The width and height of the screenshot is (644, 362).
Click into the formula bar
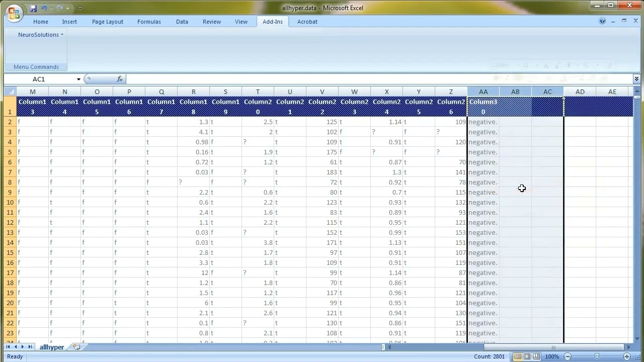(x=379, y=79)
